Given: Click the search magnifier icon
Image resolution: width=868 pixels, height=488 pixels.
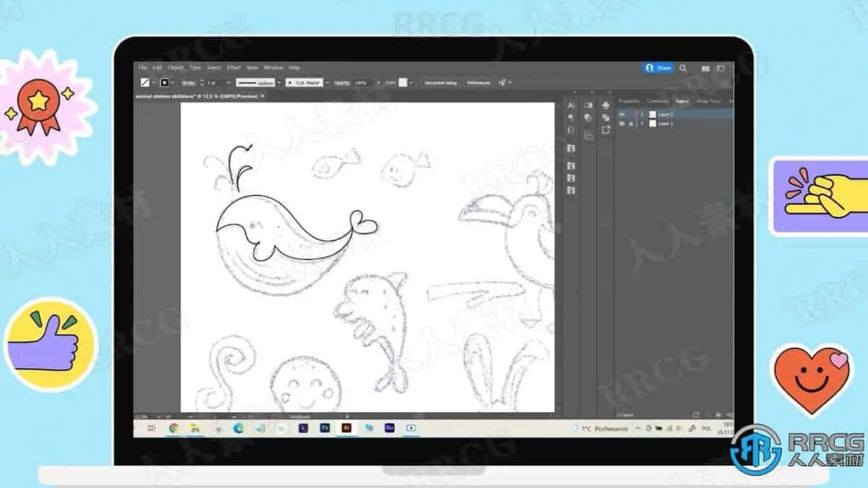Looking at the screenshot, I should [x=683, y=68].
